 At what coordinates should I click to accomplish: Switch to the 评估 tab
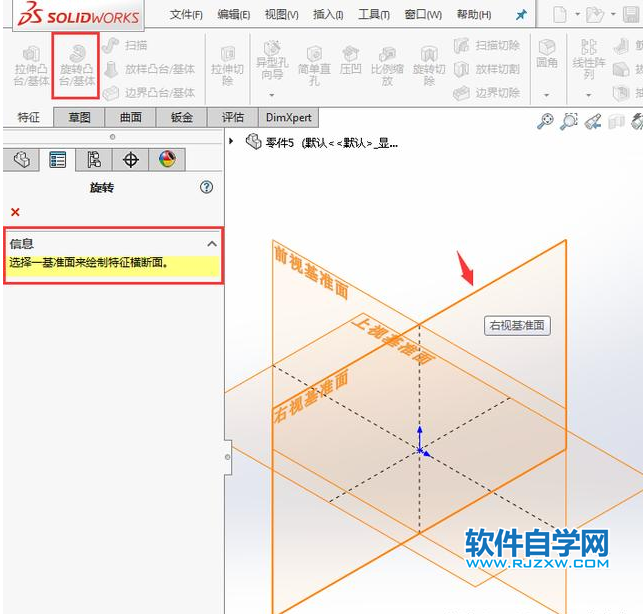tap(233, 118)
